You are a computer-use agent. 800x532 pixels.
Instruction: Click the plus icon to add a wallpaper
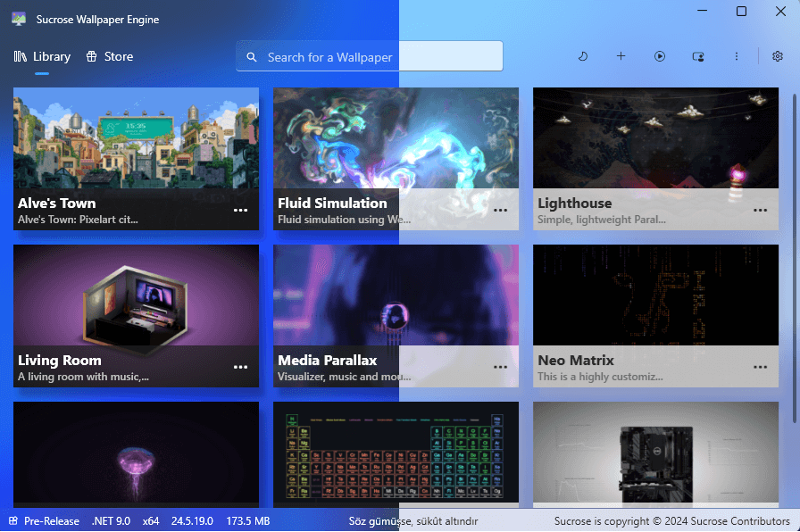[621, 56]
